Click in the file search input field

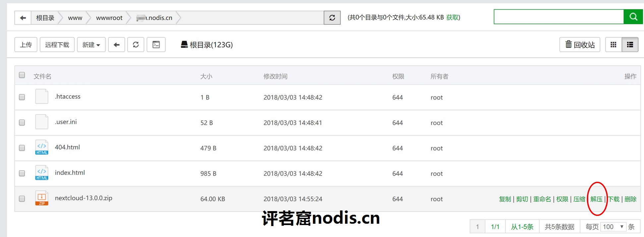coord(559,17)
